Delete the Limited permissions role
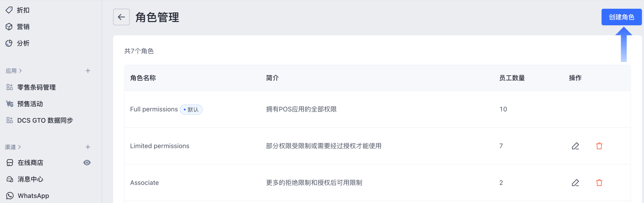644x203 pixels. point(599,146)
